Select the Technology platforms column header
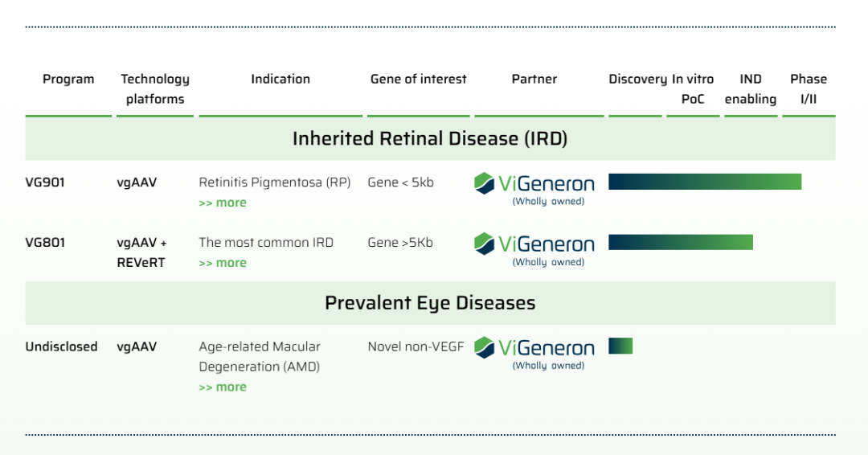 (x=155, y=88)
